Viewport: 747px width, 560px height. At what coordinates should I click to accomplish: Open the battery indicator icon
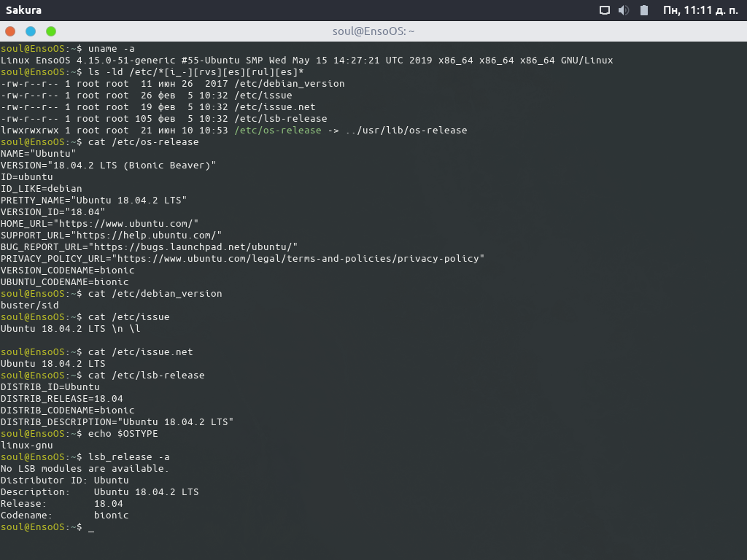click(x=644, y=10)
